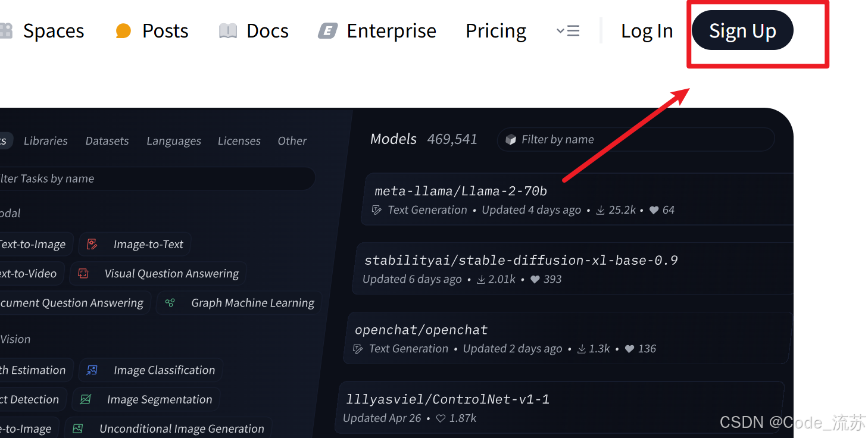Click the Docs book icon

click(228, 30)
